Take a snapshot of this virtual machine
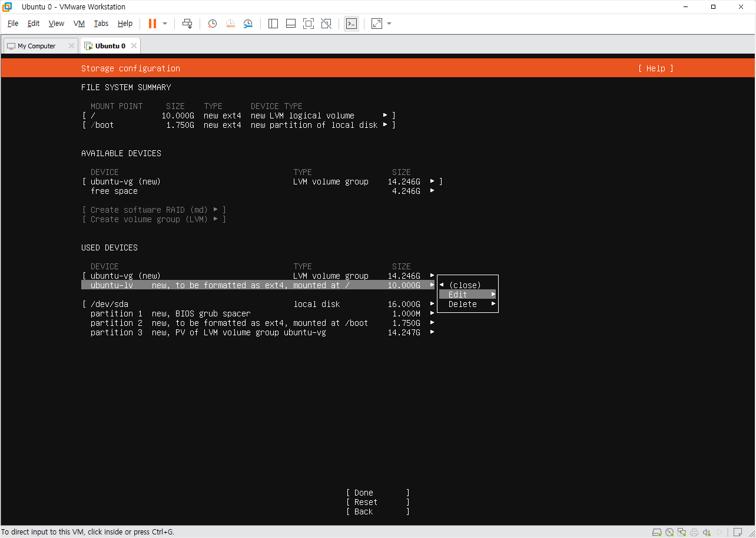This screenshot has width=756, height=538. click(x=213, y=24)
